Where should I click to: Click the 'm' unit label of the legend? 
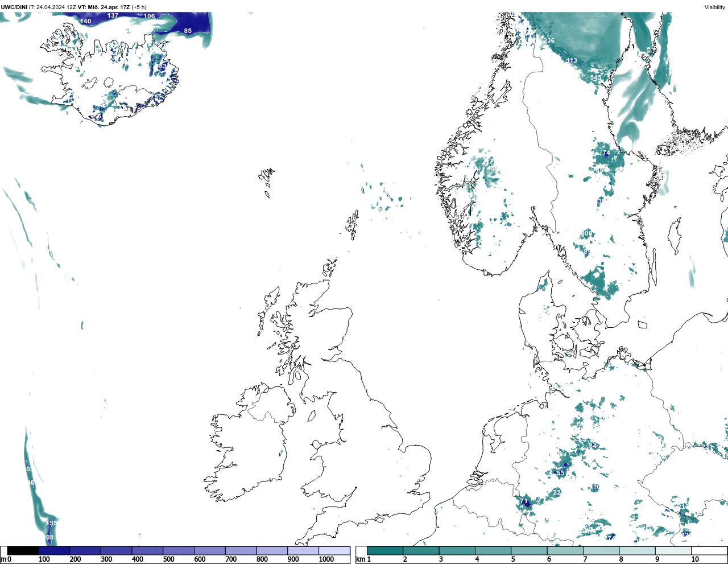pyautogui.click(x=3, y=559)
